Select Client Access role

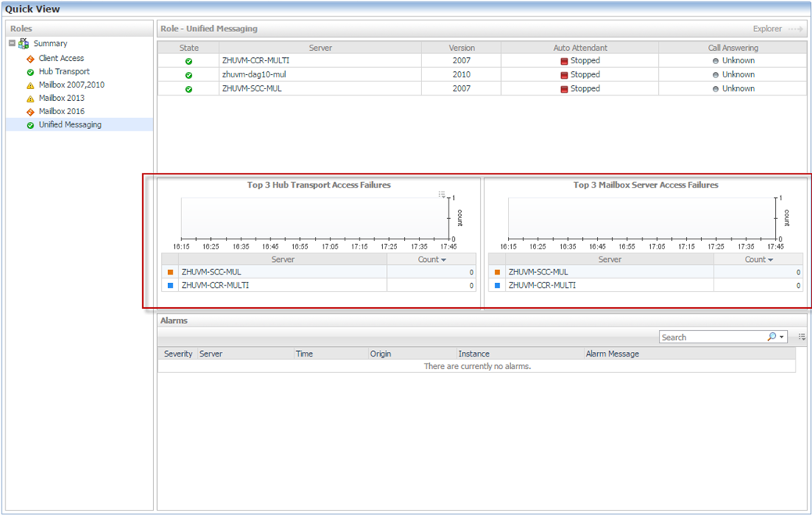tap(61, 58)
